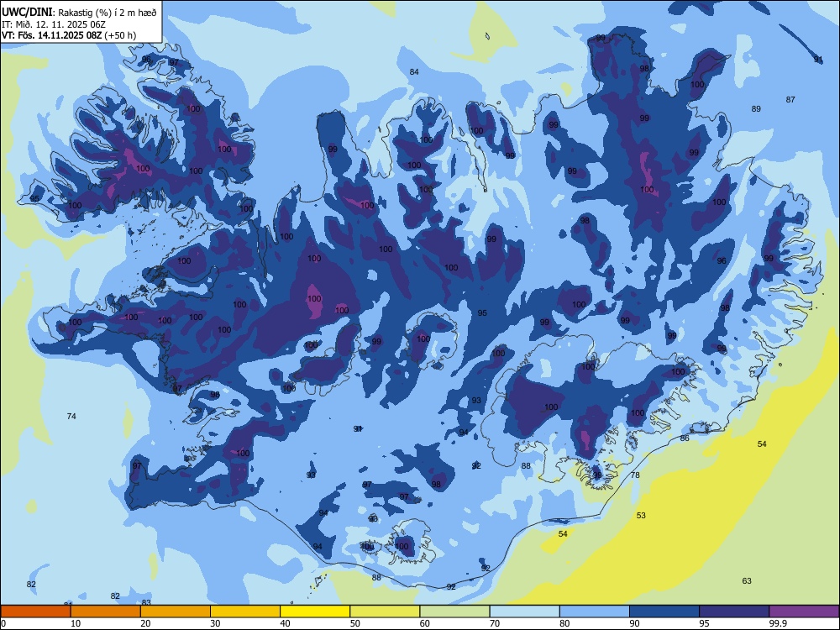Click the map value '84' north of Iceland

[x=414, y=71]
